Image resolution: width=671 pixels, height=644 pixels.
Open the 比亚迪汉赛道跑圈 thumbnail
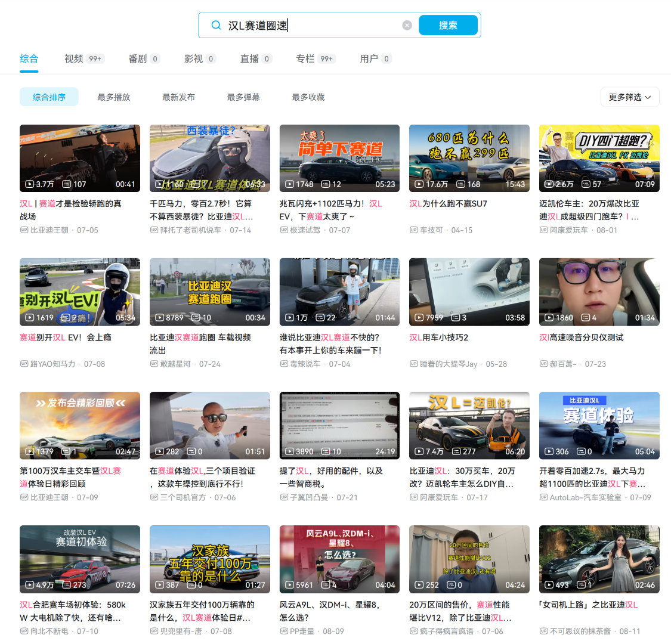coord(210,292)
